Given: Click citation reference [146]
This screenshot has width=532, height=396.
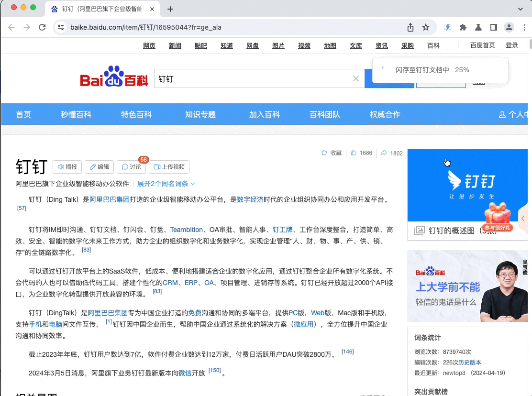Looking at the screenshot, I should click(347, 352).
